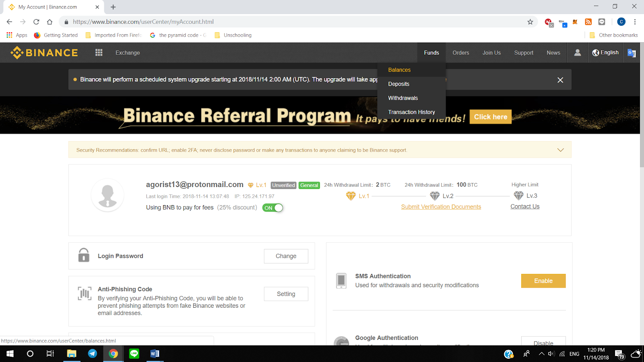Click the Lv.1 gold diamond icon
Viewport: 644px width, 362px height.
351,196
